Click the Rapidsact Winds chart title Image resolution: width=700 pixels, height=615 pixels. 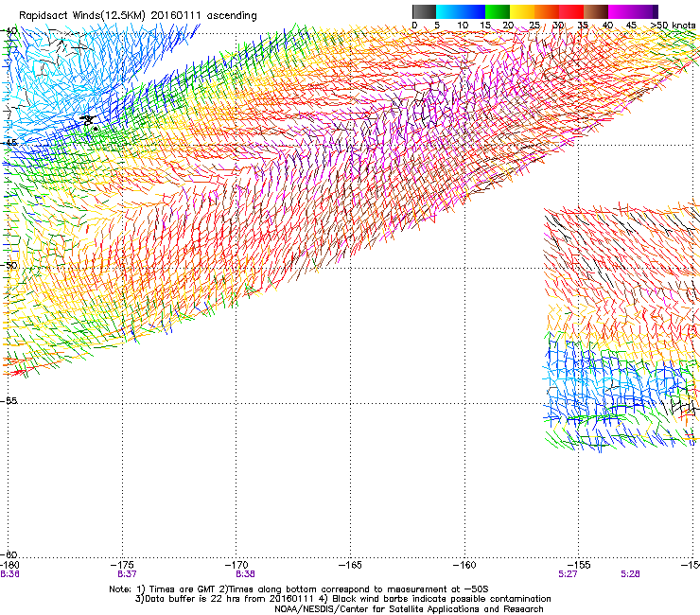coord(138,16)
